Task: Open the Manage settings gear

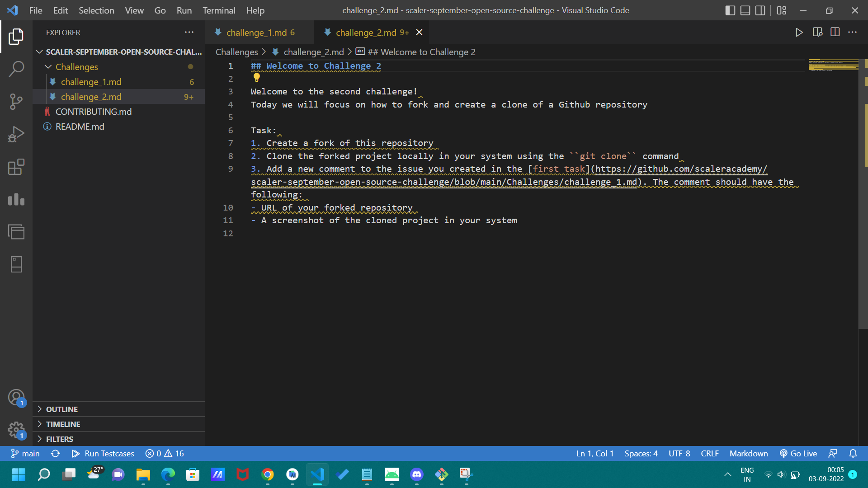Action: point(16,430)
